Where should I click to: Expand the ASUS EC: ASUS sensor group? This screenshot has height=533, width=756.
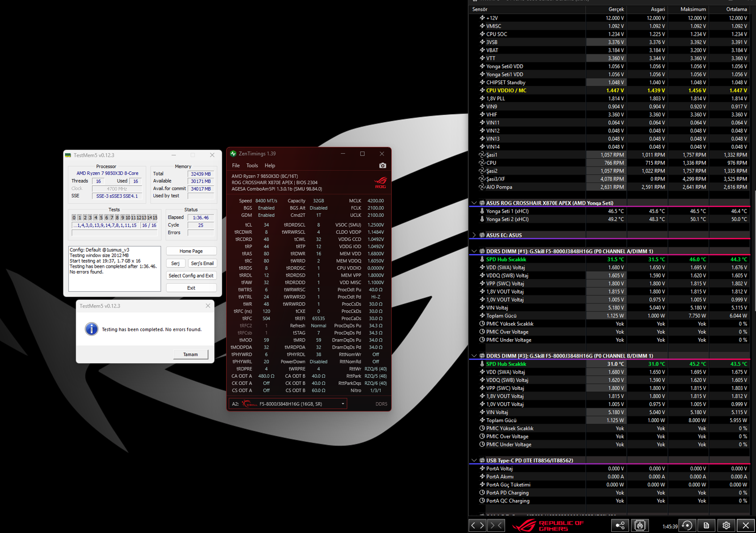[x=474, y=235]
